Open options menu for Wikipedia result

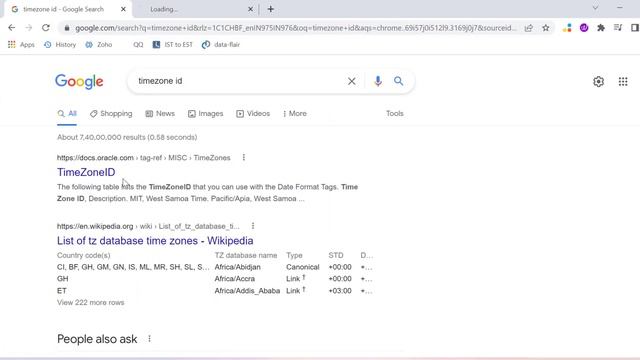click(x=253, y=226)
